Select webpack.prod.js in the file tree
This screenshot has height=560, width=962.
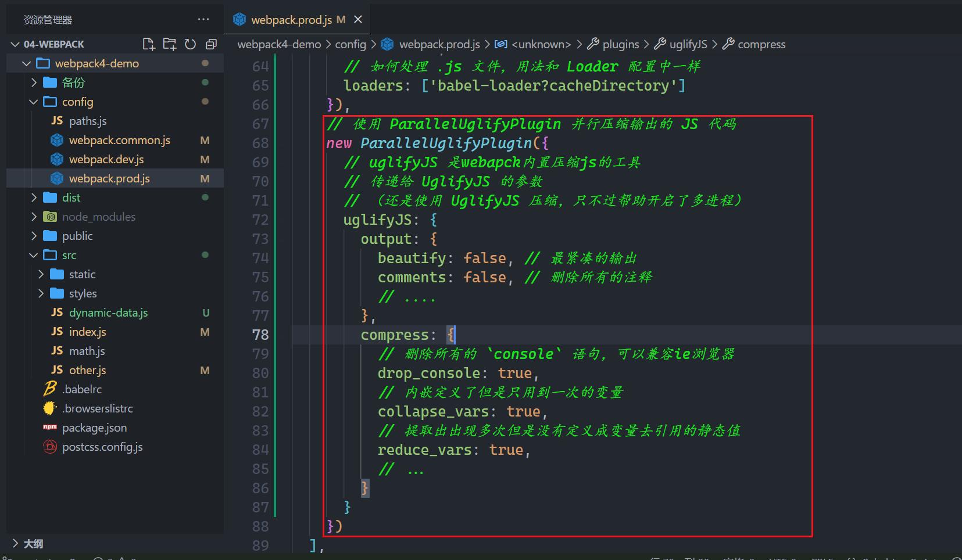click(x=115, y=178)
